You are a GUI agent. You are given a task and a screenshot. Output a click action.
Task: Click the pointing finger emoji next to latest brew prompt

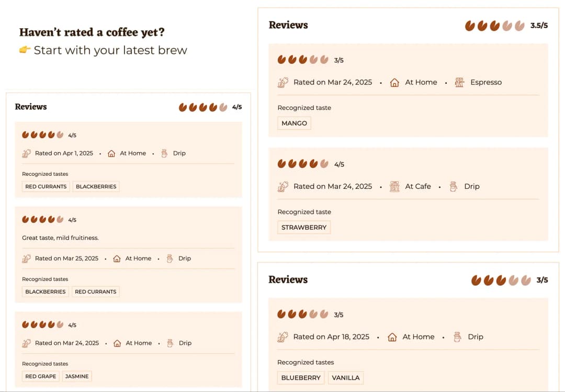click(x=24, y=50)
